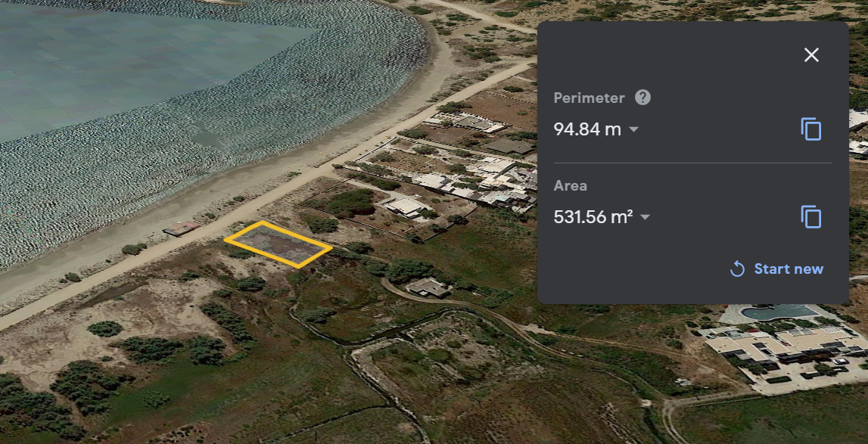Select the yellow polygon's topmost corner point
Screen dimensions: 868x444
[262, 222]
